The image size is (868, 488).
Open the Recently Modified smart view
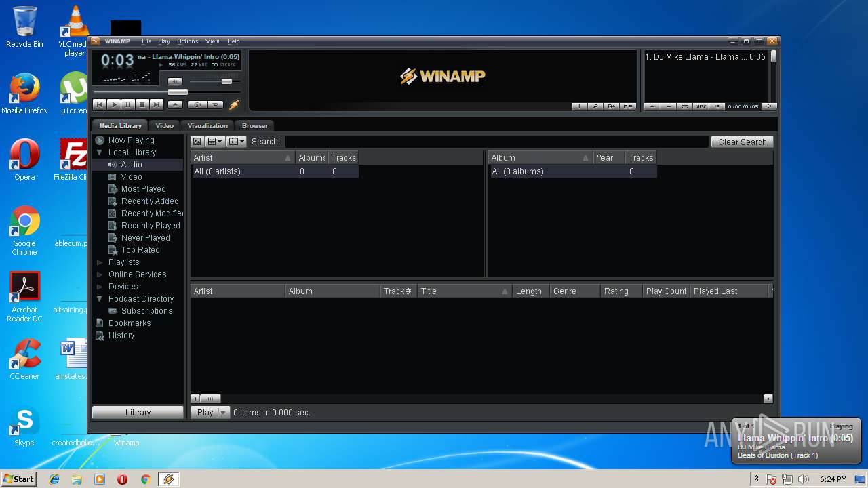(x=152, y=213)
